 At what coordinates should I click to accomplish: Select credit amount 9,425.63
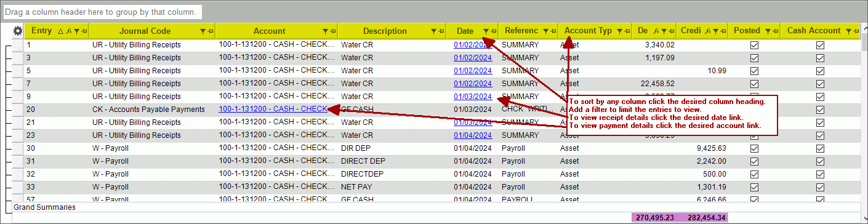click(712, 148)
